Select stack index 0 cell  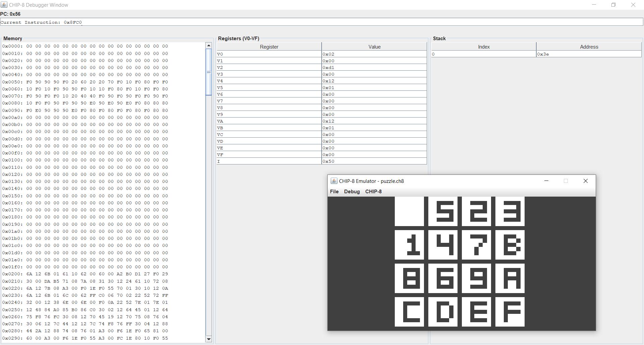click(x=484, y=54)
